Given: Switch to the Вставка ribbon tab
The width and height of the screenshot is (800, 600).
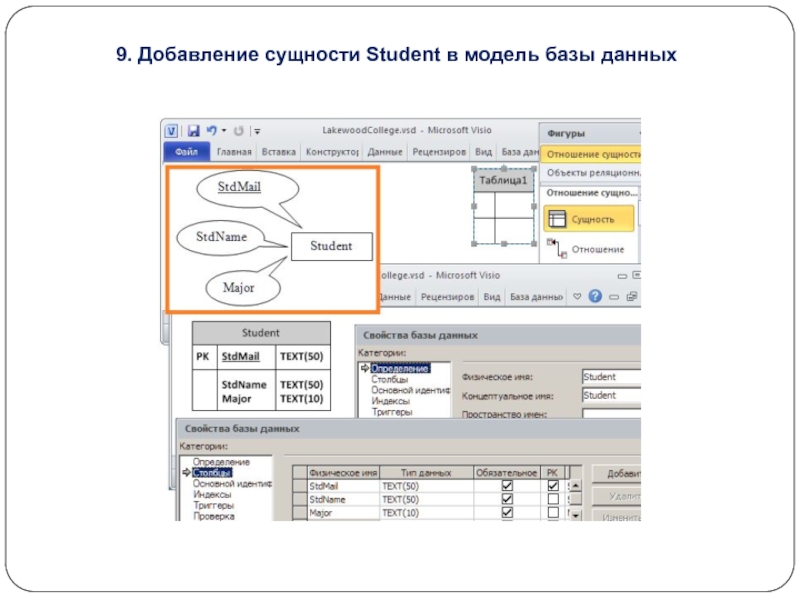Looking at the screenshot, I should (278, 153).
